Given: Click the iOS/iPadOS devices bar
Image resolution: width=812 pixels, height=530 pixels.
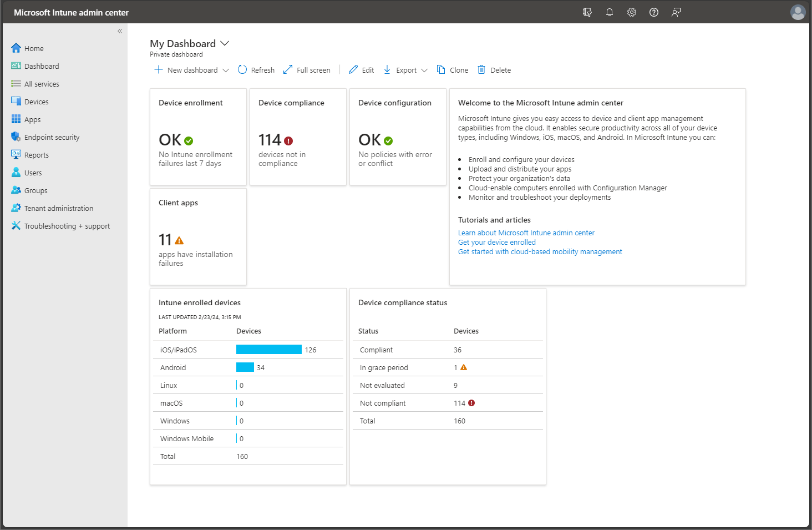Looking at the screenshot, I should coord(268,349).
